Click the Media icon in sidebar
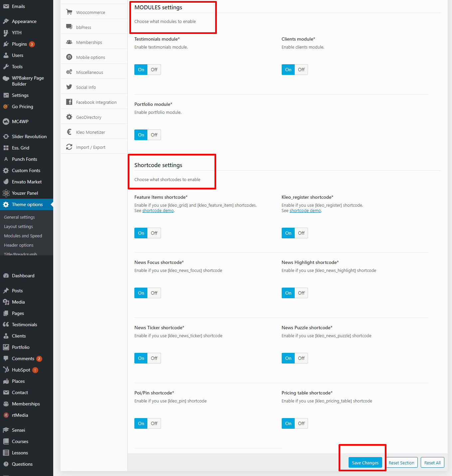 pos(6,302)
